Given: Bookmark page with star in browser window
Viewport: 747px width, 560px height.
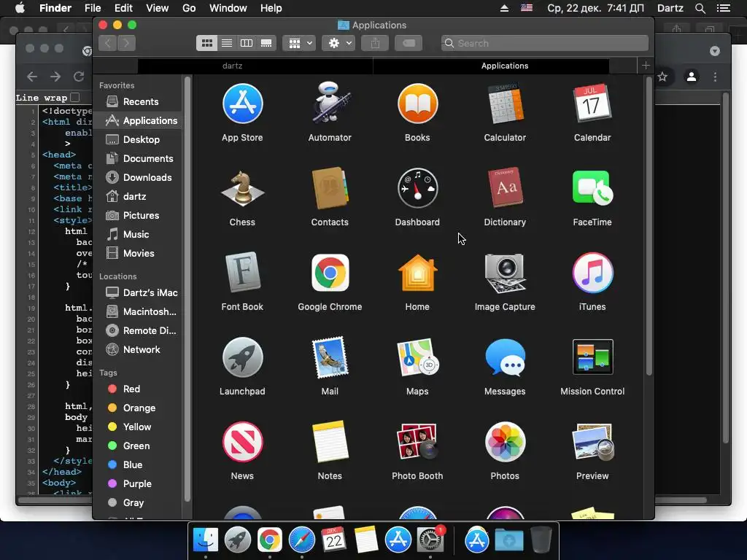Looking at the screenshot, I should coord(662,77).
